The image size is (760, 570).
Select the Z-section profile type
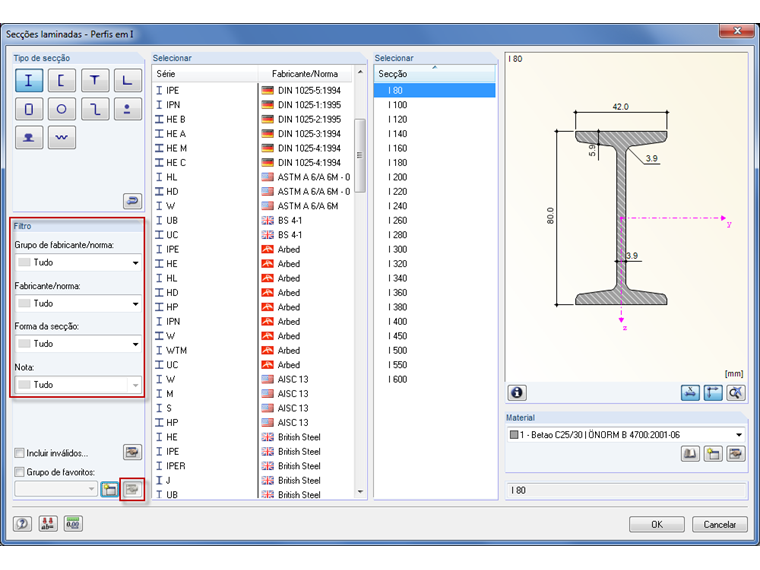point(95,109)
